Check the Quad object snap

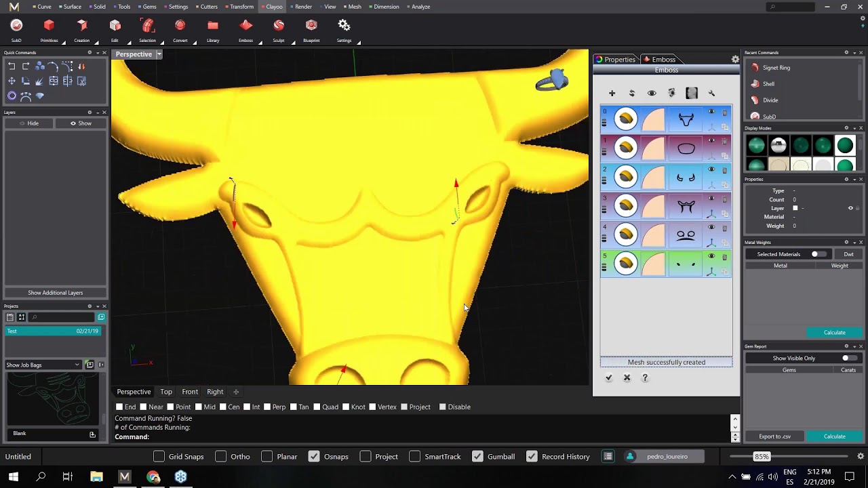(x=316, y=407)
